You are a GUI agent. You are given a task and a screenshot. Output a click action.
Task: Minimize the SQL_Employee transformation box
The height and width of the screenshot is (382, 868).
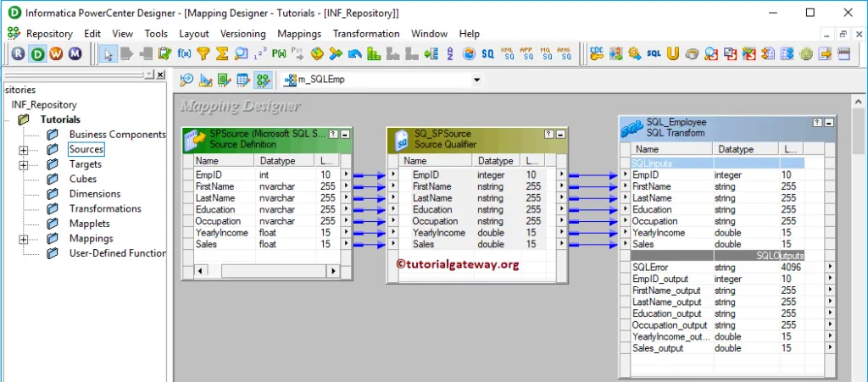tap(828, 122)
